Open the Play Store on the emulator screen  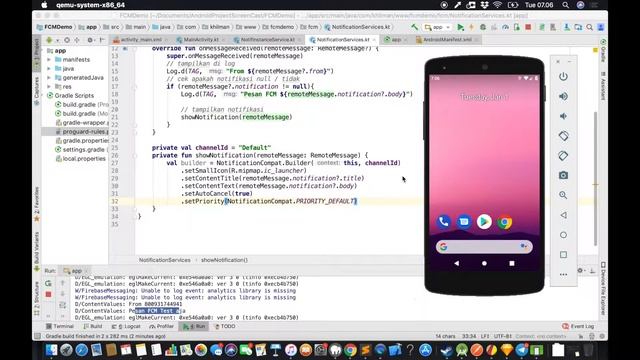coord(484,222)
